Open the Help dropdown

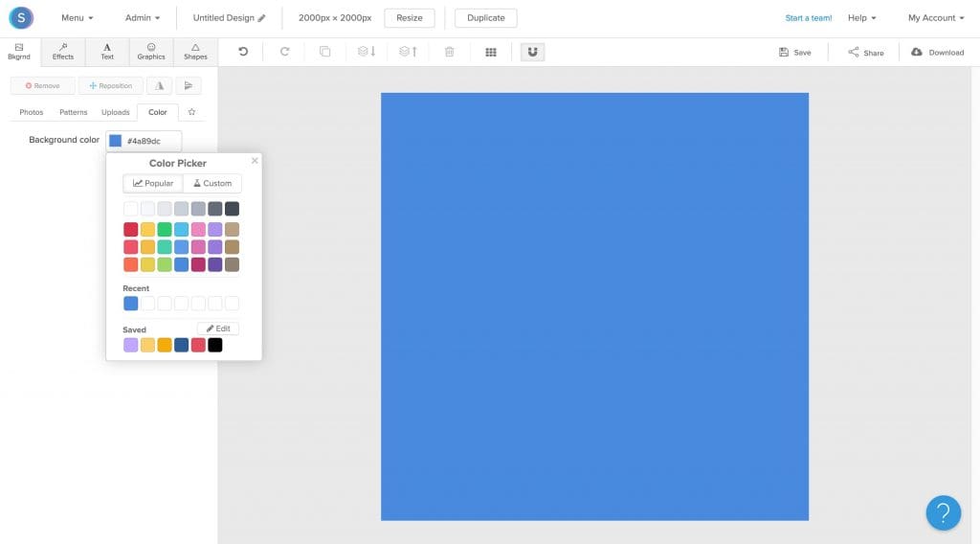pos(862,18)
